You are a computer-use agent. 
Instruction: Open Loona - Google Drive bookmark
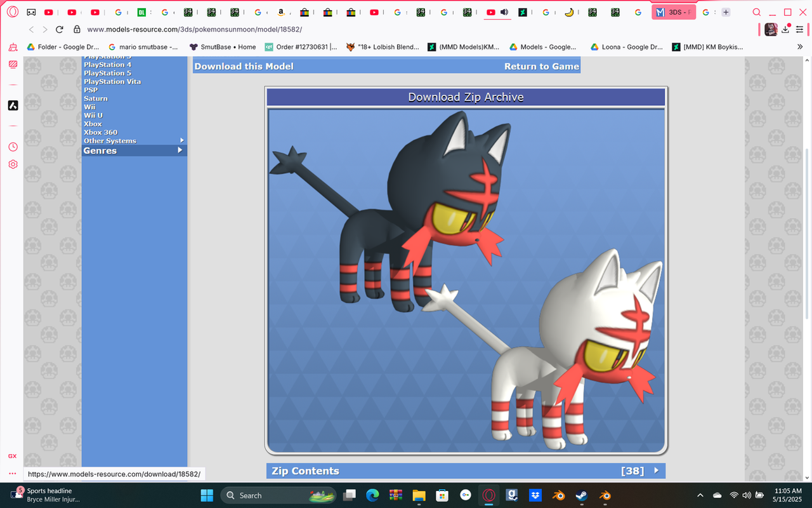click(x=627, y=47)
